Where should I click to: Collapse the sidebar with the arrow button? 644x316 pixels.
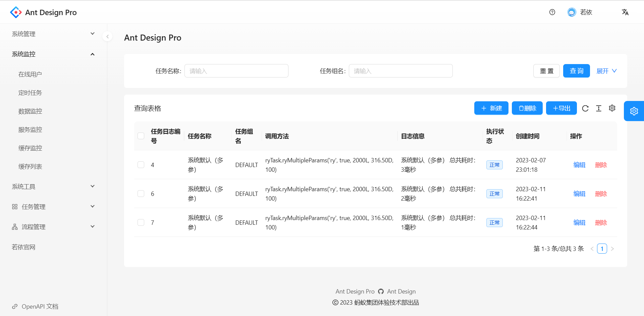coord(107,36)
